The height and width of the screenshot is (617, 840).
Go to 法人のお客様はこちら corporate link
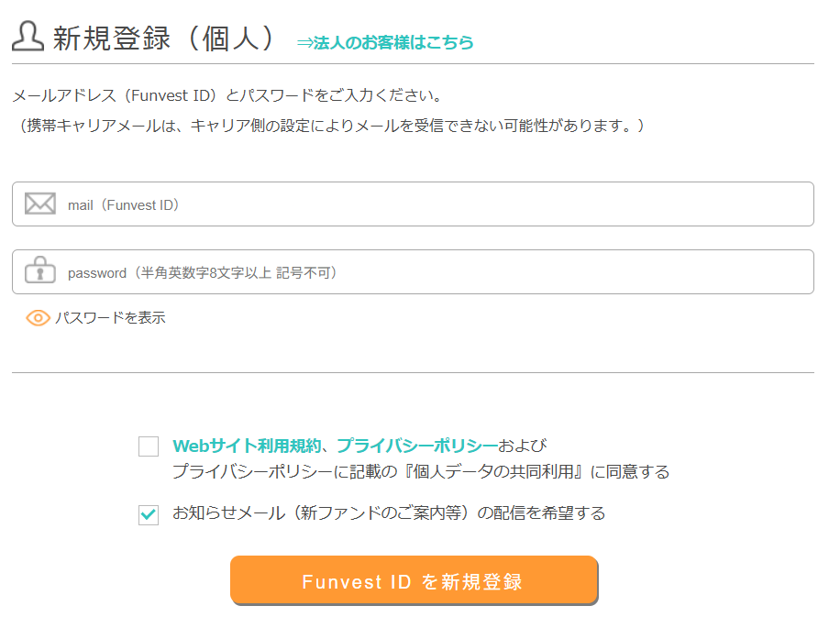(385, 42)
